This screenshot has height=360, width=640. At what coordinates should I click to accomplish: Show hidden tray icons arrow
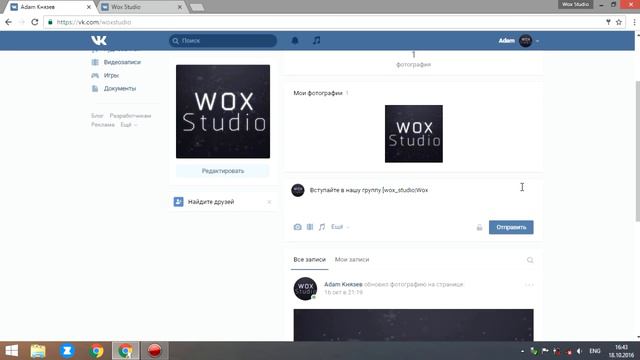pos(522,351)
